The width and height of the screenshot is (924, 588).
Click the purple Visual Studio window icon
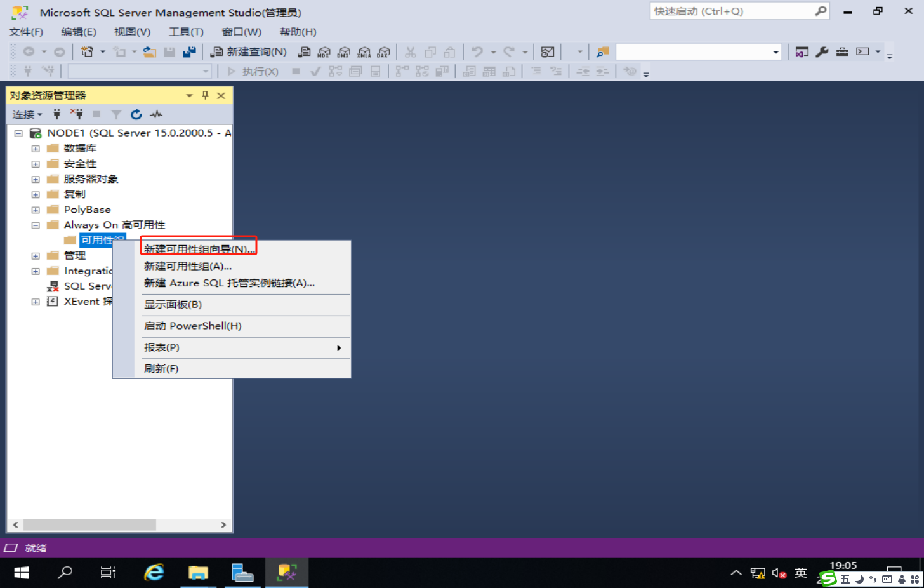point(802,52)
